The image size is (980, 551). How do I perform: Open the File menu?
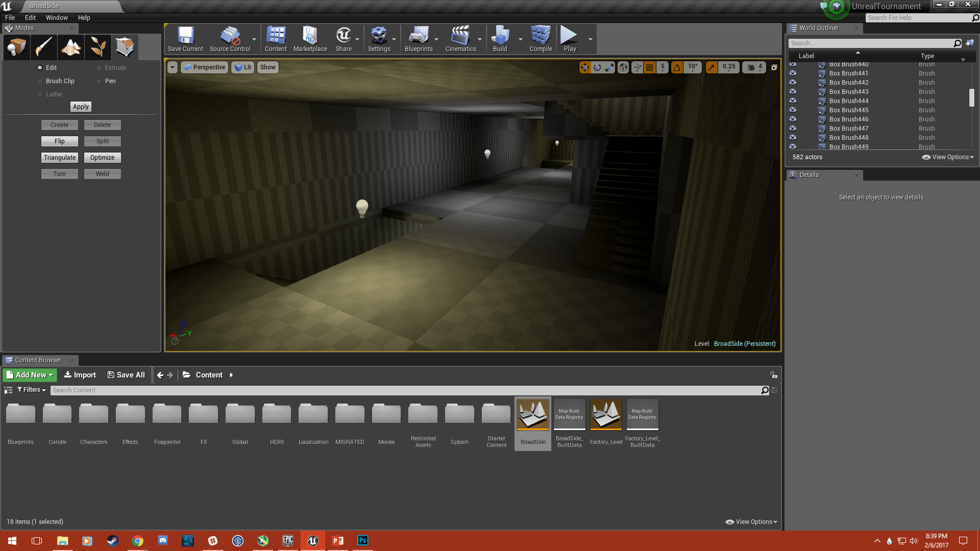click(x=10, y=17)
